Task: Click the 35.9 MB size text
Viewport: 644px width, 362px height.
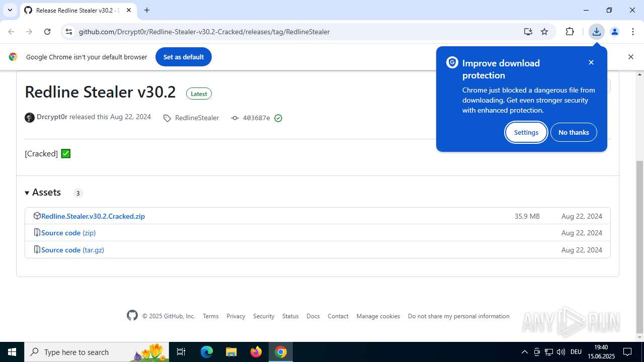Action: pos(527,216)
